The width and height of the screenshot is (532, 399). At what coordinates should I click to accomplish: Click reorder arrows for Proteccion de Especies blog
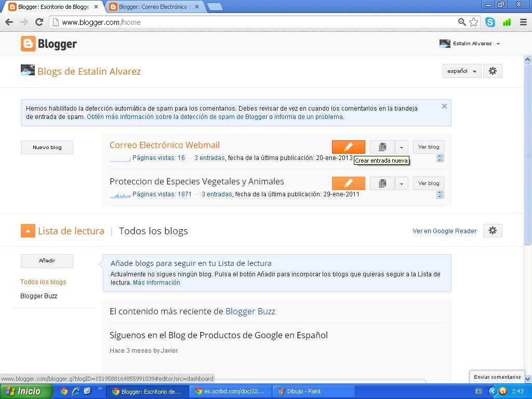pyautogui.click(x=440, y=194)
